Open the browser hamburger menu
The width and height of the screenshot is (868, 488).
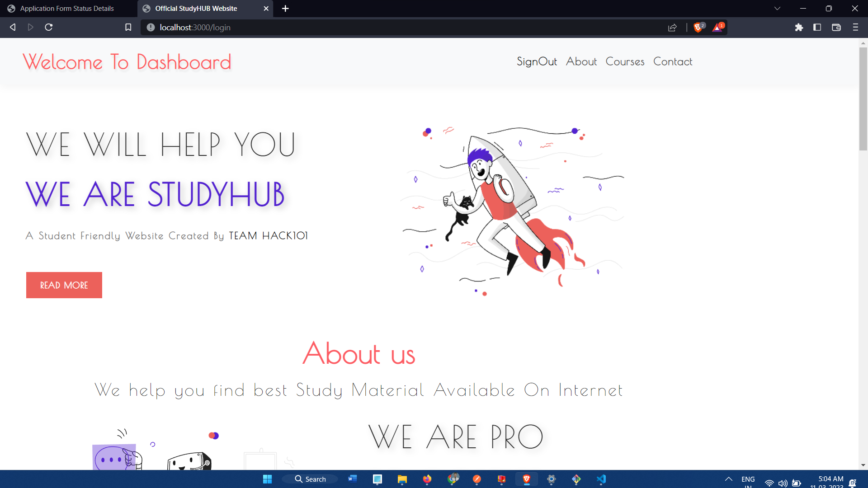[x=855, y=27]
